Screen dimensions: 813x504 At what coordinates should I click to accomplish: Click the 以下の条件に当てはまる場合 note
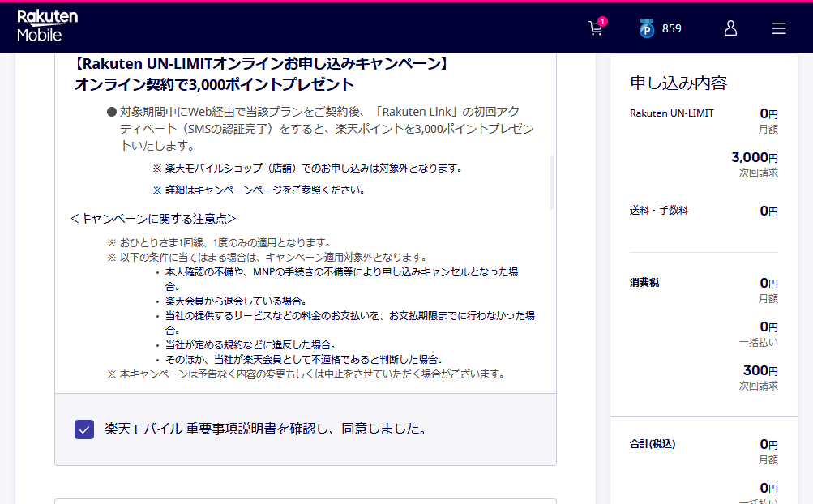click(267, 257)
